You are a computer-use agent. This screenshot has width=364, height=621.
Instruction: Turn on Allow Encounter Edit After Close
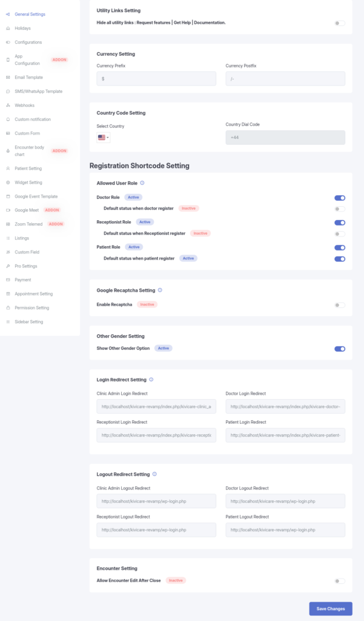340,581
